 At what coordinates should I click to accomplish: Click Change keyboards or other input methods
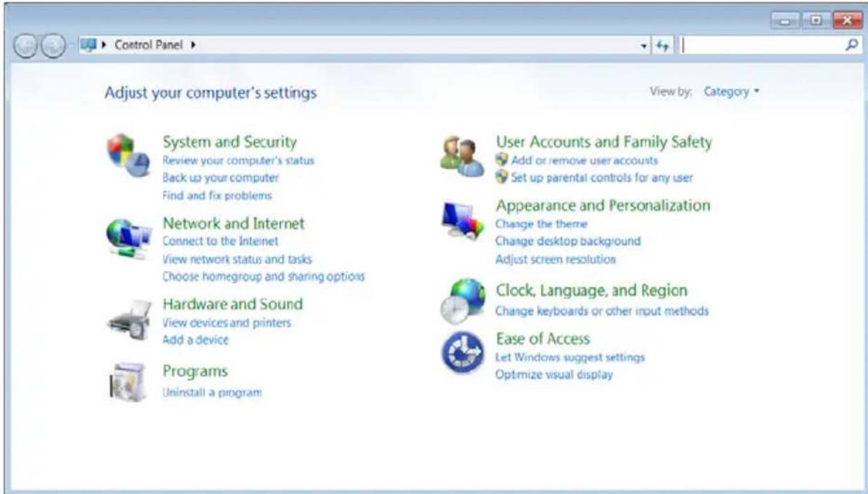click(602, 310)
